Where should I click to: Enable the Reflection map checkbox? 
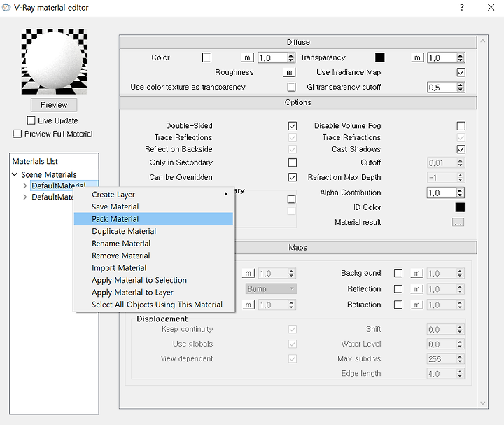tap(398, 289)
